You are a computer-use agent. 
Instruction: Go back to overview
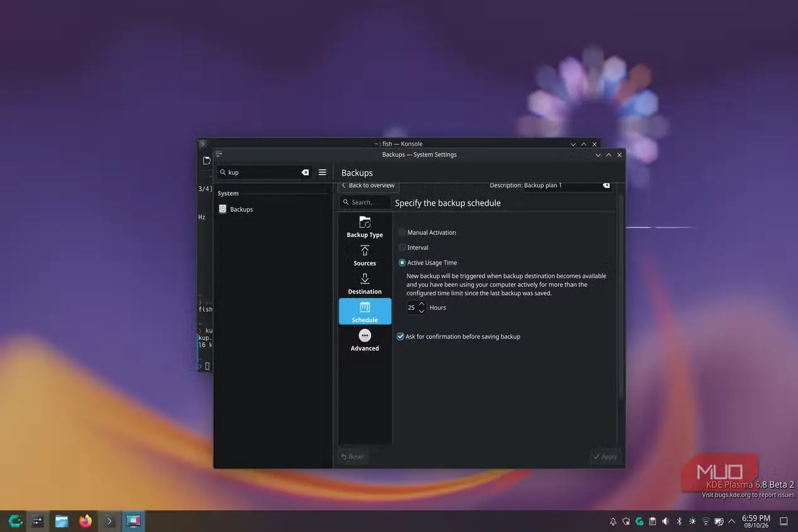tap(368, 185)
